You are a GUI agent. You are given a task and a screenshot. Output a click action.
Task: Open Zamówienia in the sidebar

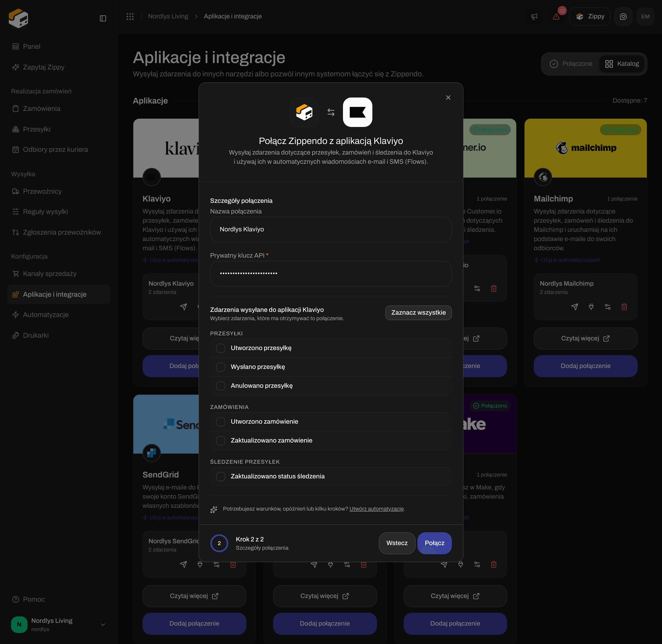coord(59,109)
